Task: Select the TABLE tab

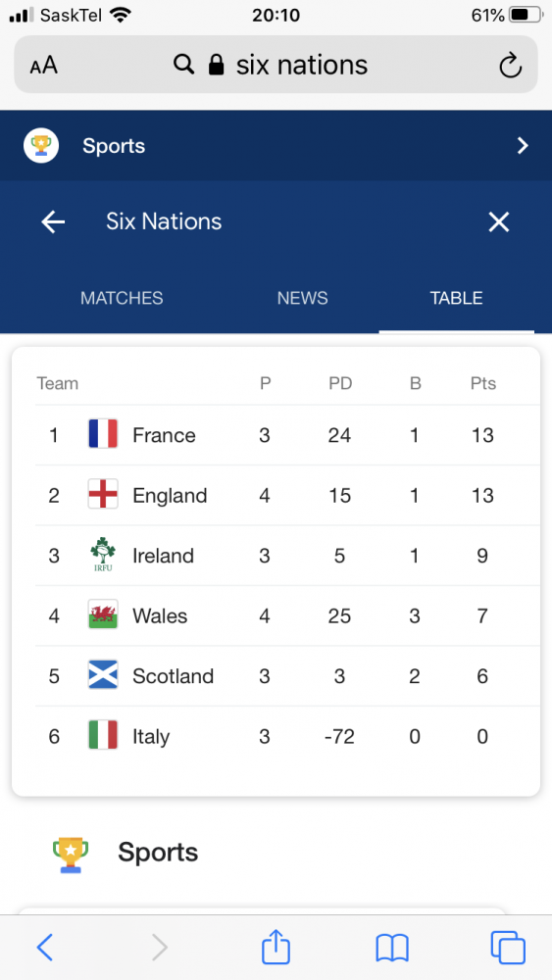Action: click(456, 298)
